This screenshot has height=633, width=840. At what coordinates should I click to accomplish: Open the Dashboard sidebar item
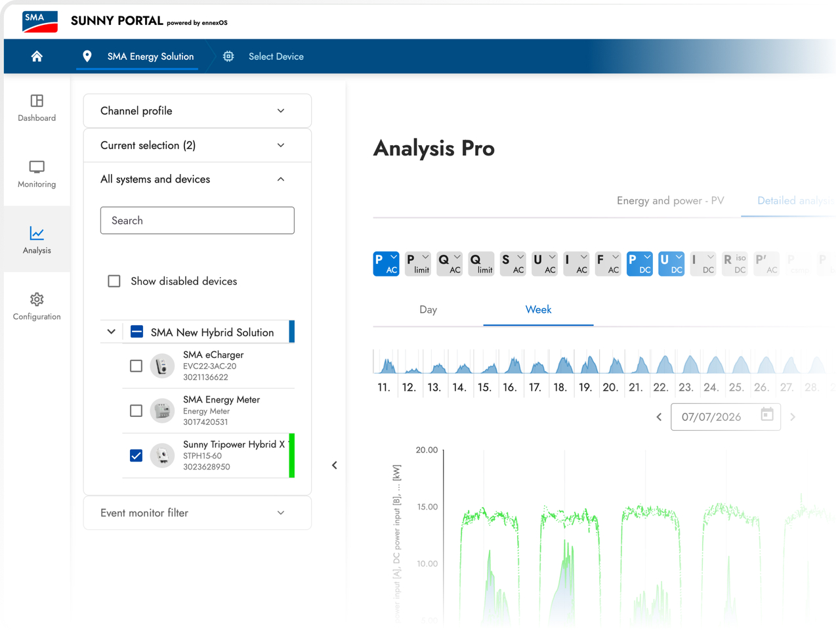(x=37, y=108)
